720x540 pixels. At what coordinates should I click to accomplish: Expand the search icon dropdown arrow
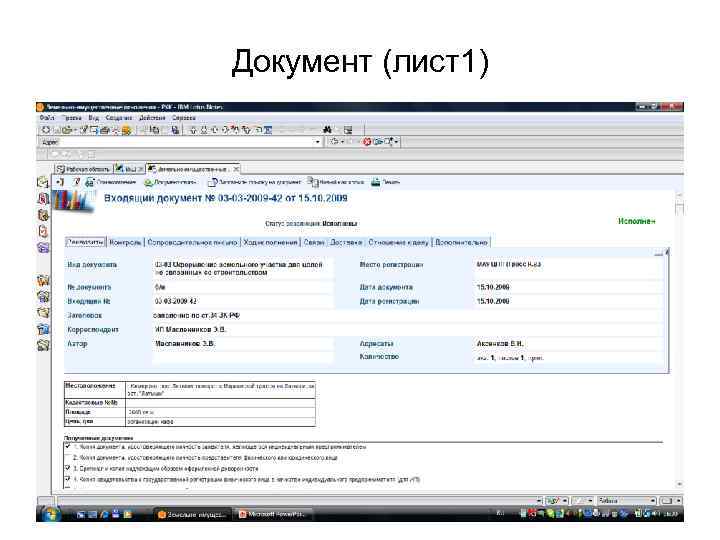(396, 142)
